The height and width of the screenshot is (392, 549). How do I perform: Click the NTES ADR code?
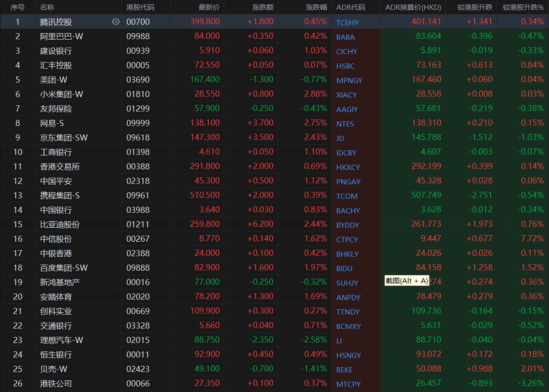pyautogui.click(x=345, y=124)
